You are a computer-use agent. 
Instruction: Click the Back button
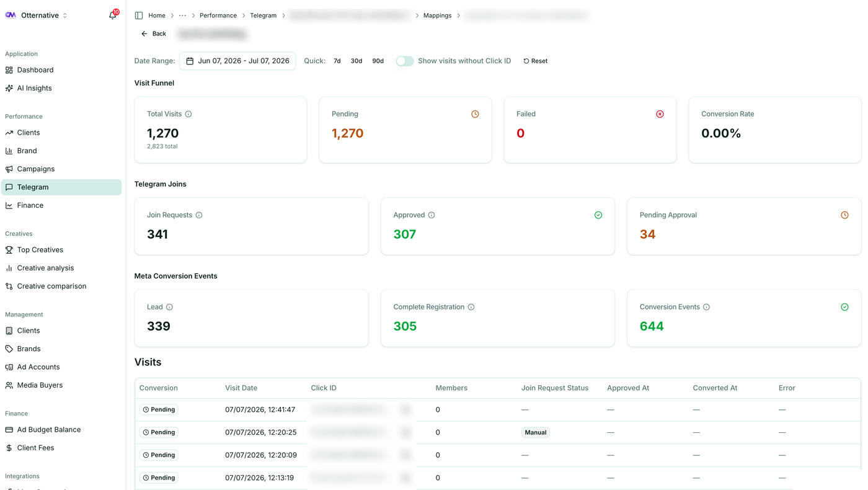(x=154, y=33)
